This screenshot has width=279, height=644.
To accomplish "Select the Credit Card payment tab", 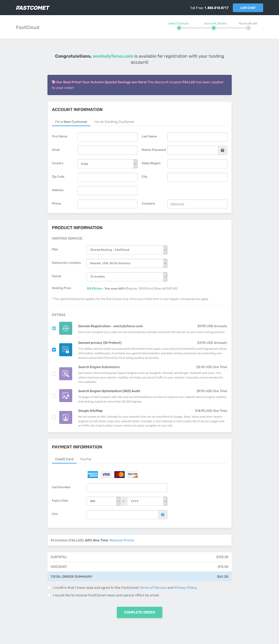I will tap(64, 459).
